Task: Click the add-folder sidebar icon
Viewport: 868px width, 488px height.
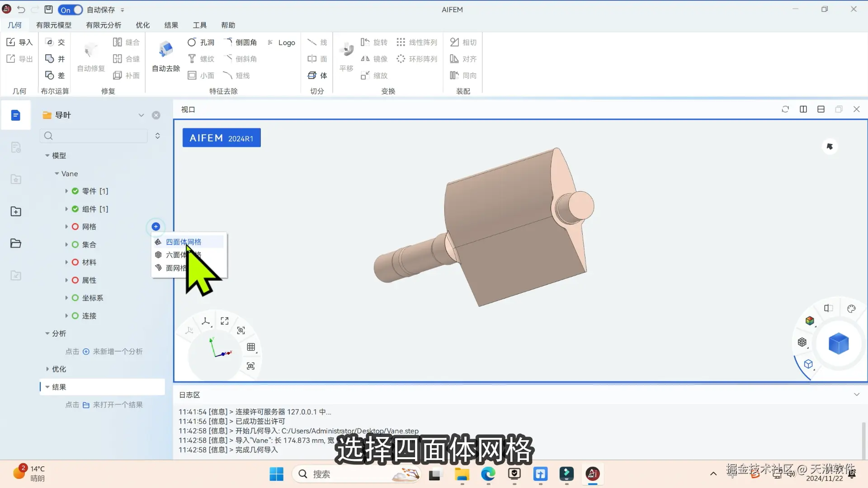Action: click(16, 211)
